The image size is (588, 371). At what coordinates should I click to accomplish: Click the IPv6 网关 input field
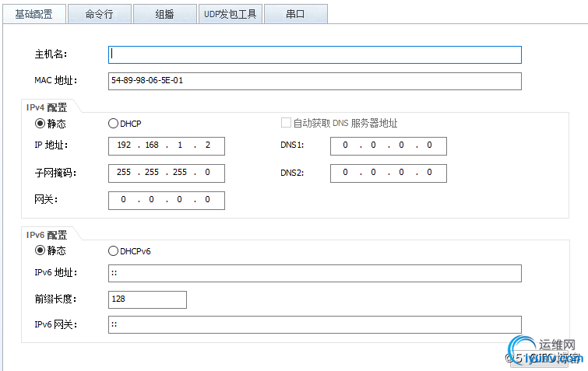pyautogui.click(x=315, y=324)
